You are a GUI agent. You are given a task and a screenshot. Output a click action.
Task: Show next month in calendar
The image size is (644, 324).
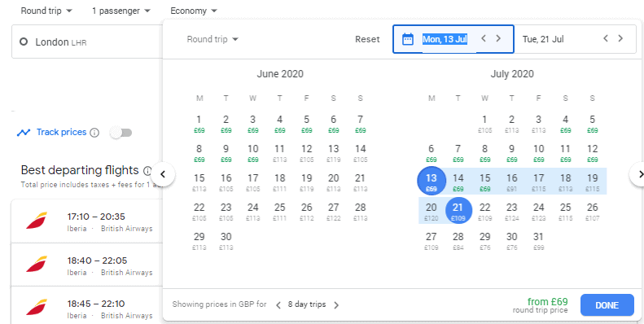pos(638,174)
